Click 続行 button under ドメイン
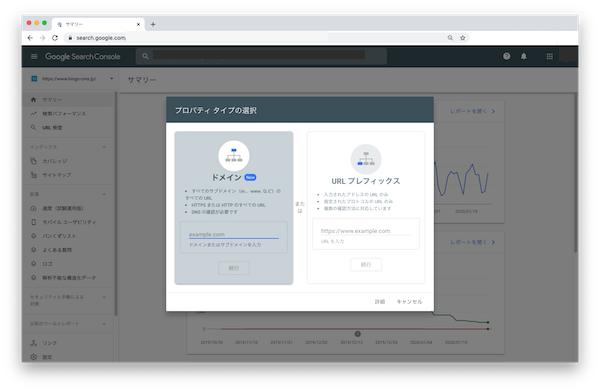 234,268
